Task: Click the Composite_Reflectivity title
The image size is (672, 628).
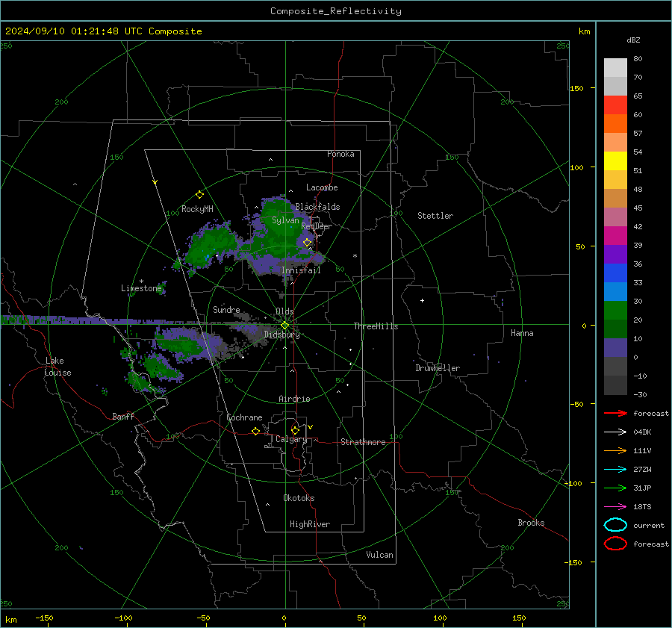Action: pyautogui.click(x=336, y=11)
